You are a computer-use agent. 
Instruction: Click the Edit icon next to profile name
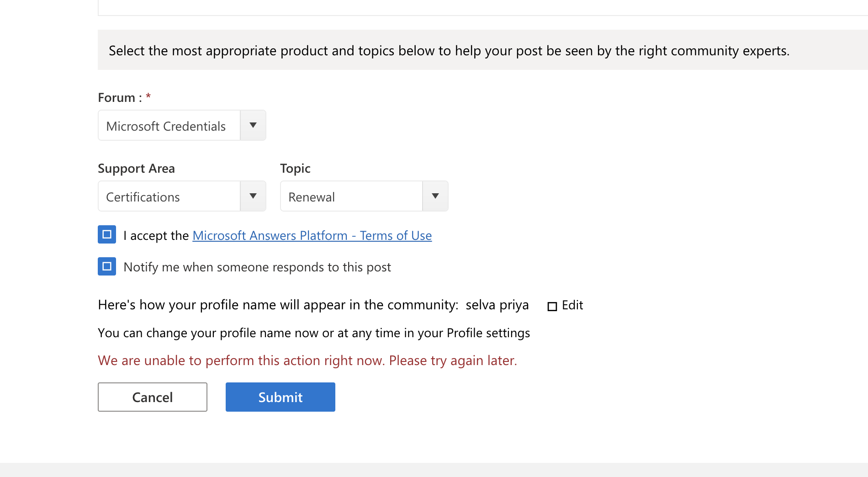point(552,306)
